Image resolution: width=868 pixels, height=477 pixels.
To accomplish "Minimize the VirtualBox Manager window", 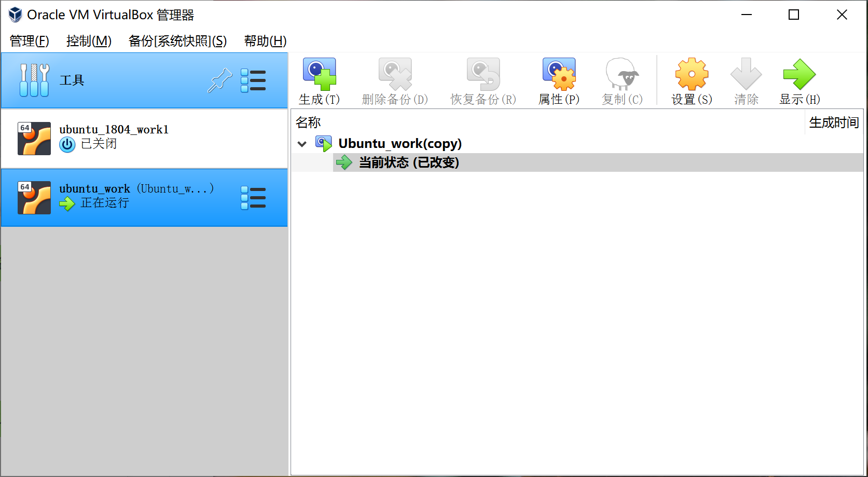I will [747, 15].
